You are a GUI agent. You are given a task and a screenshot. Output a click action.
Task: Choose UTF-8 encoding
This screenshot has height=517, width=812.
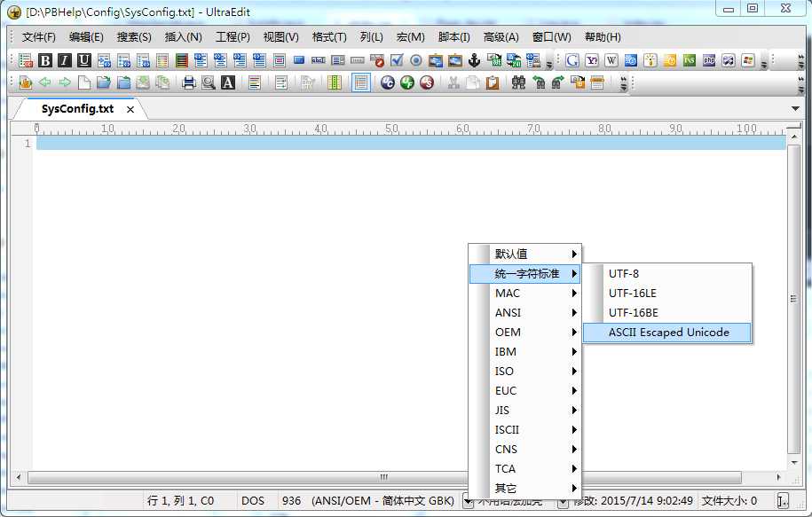click(667, 273)
